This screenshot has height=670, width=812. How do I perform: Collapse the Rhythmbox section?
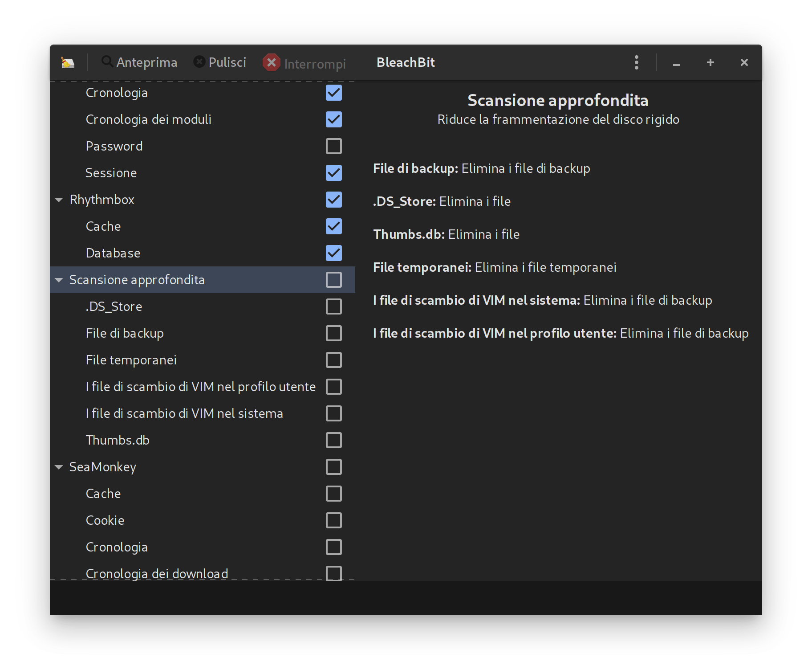point(59,200)
